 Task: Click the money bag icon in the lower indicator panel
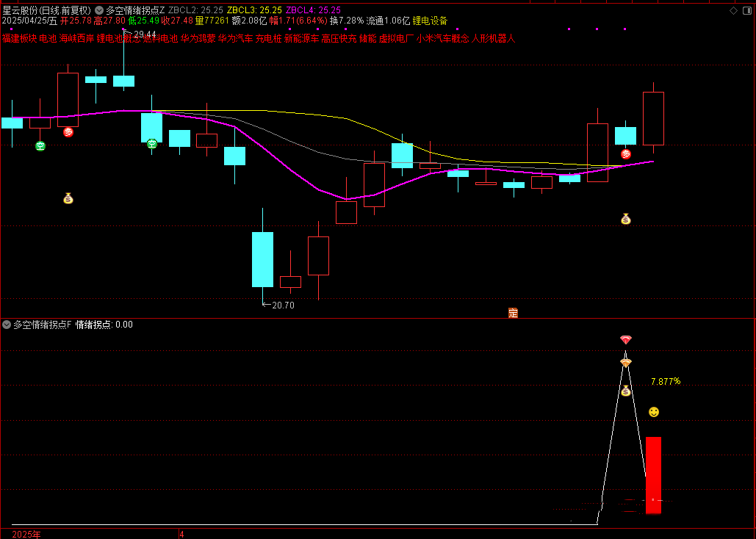point(625,391)
